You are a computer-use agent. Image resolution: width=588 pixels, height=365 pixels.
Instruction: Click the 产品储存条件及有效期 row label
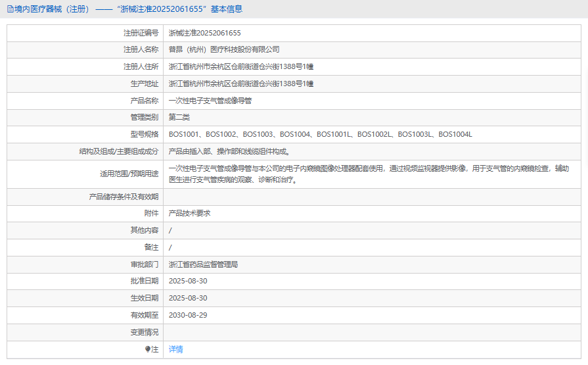(x=124, y=196)
